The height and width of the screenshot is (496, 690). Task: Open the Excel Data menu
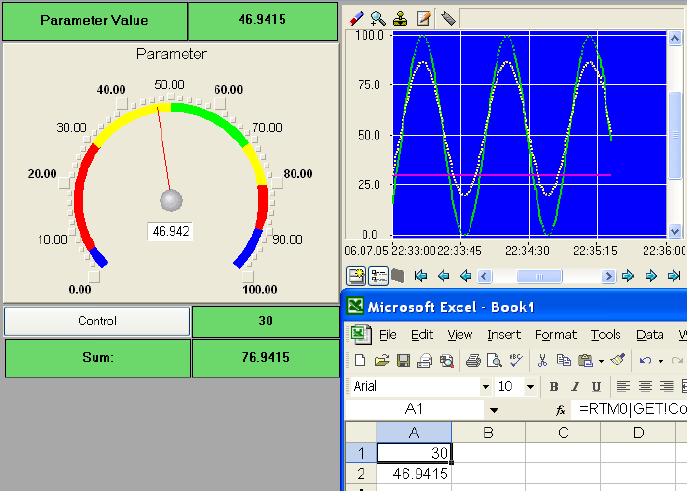click(650, 335)
